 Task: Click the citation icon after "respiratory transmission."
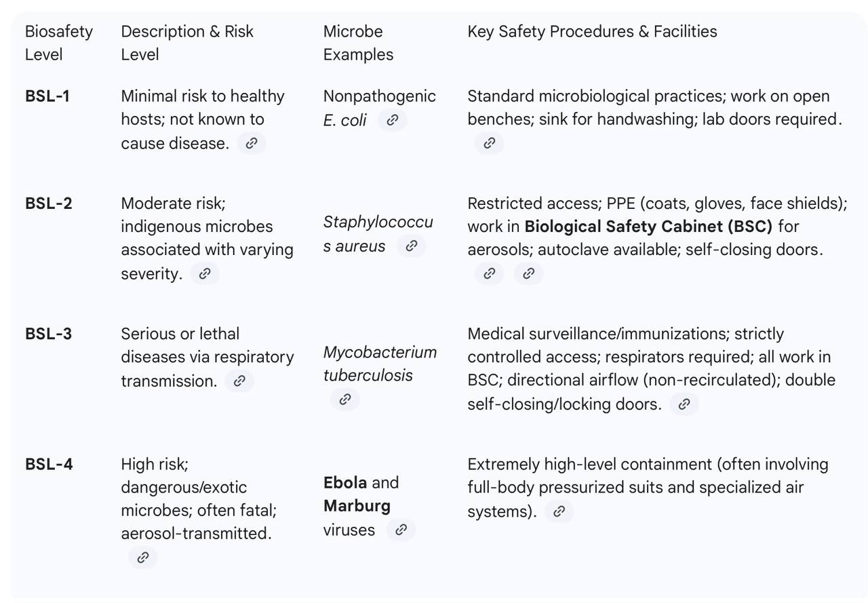coord(239,381)
